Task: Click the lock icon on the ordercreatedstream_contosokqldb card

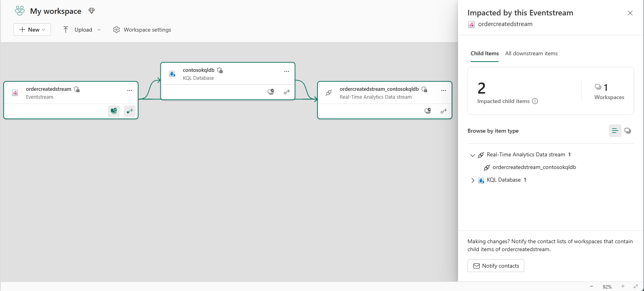Action: [424, 89]
